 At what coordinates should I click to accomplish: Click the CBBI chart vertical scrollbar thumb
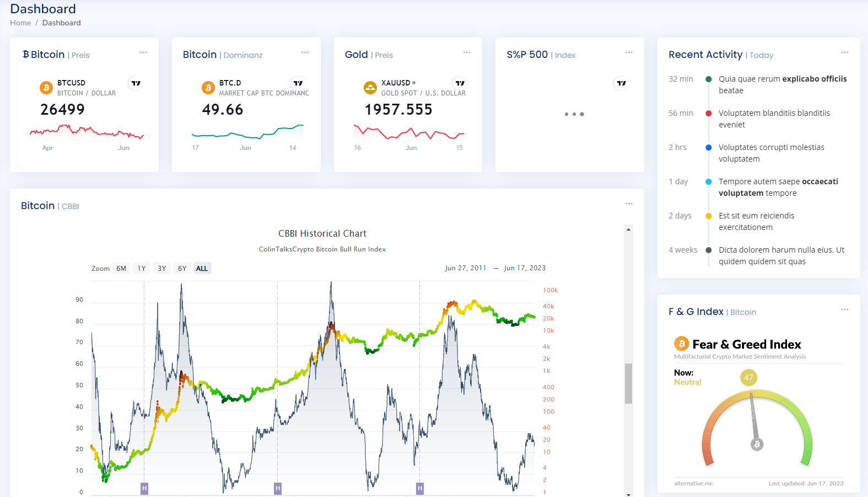click(x=628, y=383)
